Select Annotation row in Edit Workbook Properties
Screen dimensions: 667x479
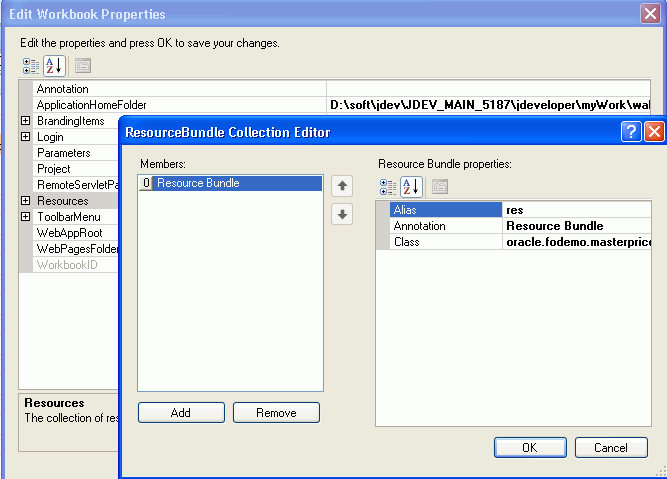(179, 89)
